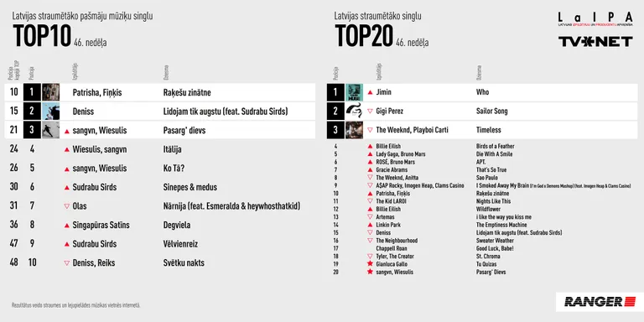Click the LaIPA logo
This screenshot has height=322, width=644.
(595, 19)
